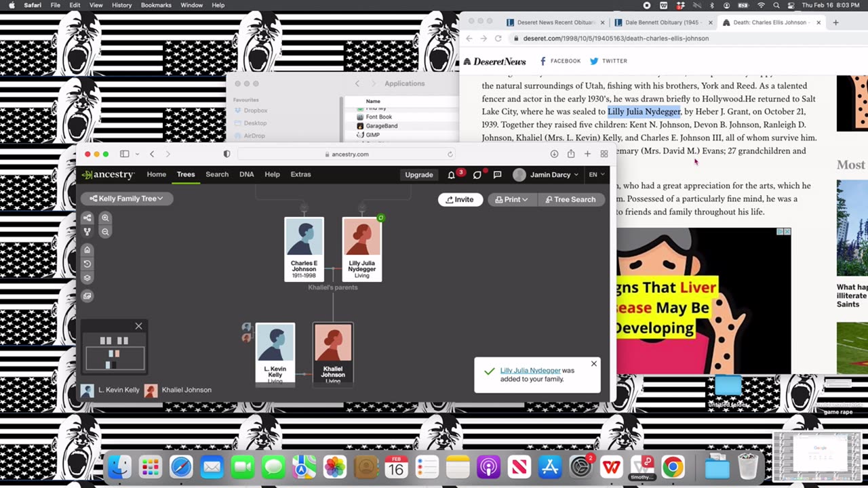Viewport: 868px width, 488px height.
Task: Open the Ancestry messages chat icon
Action: click(x=497, y=175)
